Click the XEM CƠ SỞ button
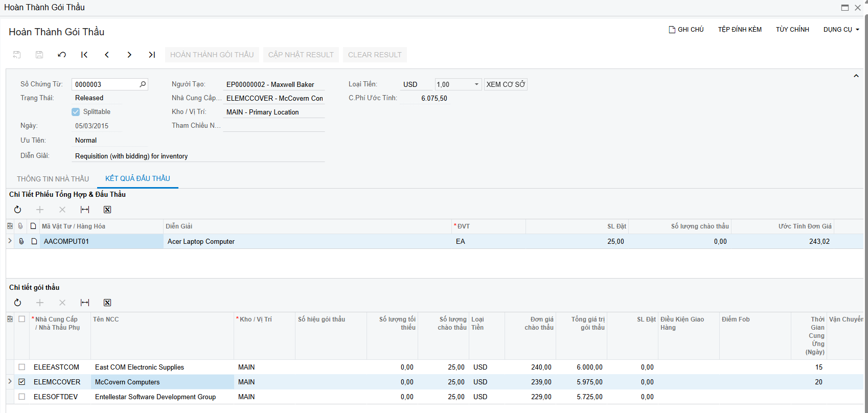The height and width of the screenshot is (413, 868). tap(506, 84)
